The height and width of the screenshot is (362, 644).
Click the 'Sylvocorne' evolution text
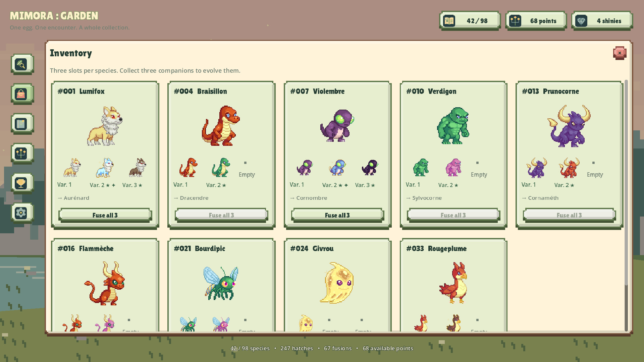427,198
